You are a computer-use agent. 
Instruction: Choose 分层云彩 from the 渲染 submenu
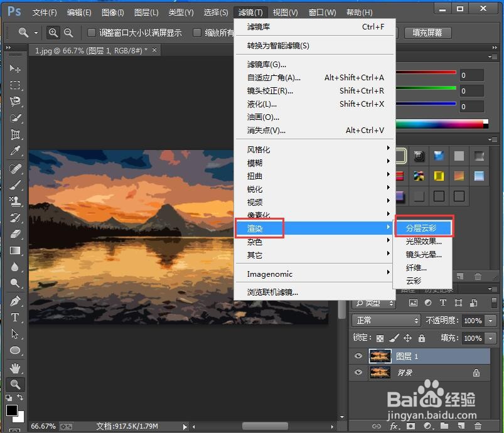[424, 227]
